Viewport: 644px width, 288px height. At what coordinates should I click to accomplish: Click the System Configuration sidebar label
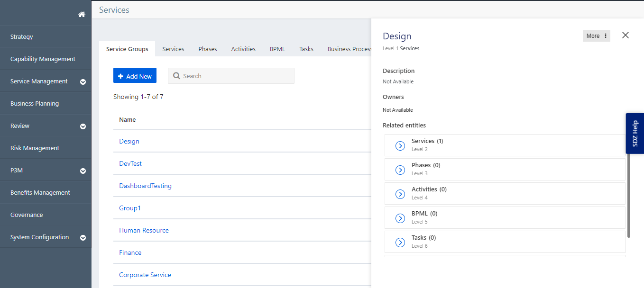pos(40,237)
